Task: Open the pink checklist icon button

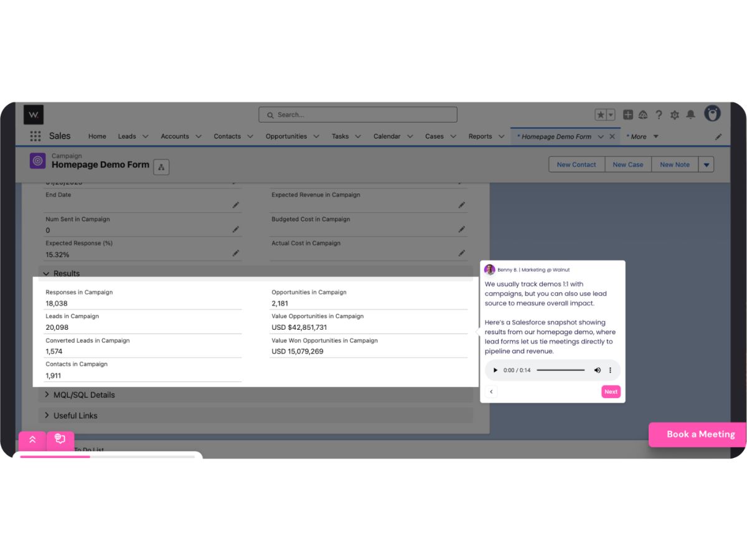Action: [60, 440]
